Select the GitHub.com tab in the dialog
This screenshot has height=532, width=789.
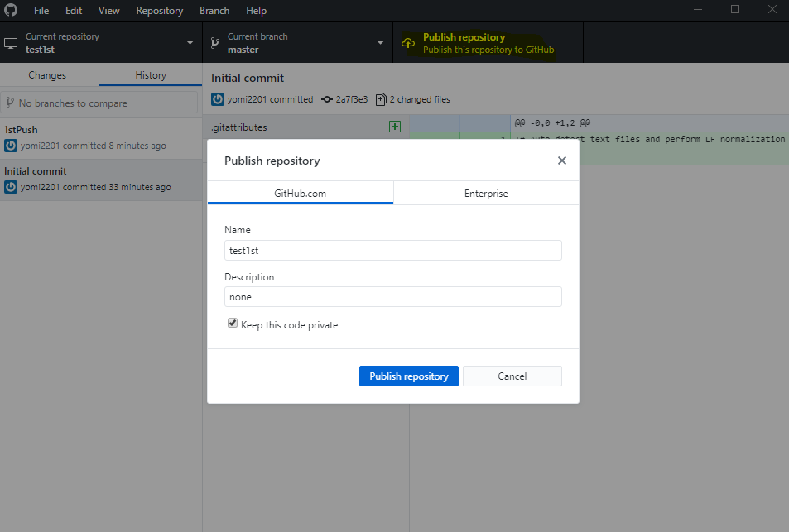pyautogui.click(x=300, y=193)
